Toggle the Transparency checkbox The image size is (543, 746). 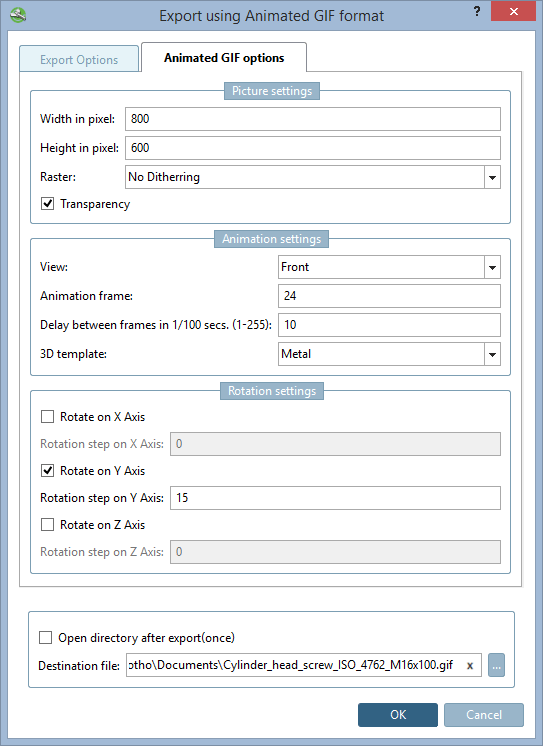(47, 204)
